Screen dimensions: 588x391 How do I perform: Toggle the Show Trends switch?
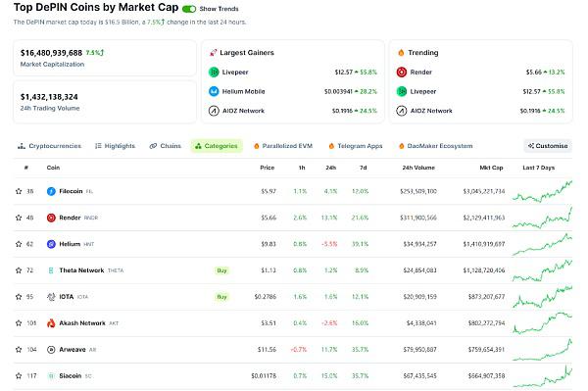click(x=188, y=9)
